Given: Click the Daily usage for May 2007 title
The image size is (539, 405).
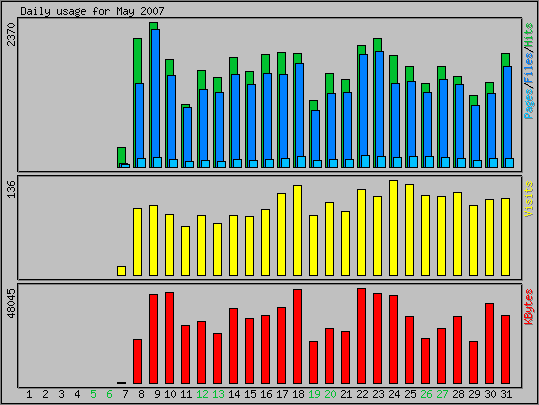Looking at the screenshot, I should (x=92, y=11).
